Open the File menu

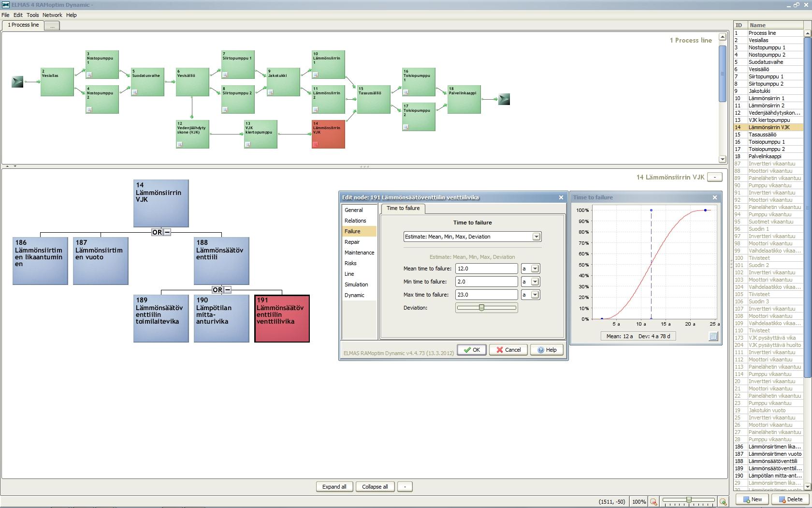click(x=5, y=15)
